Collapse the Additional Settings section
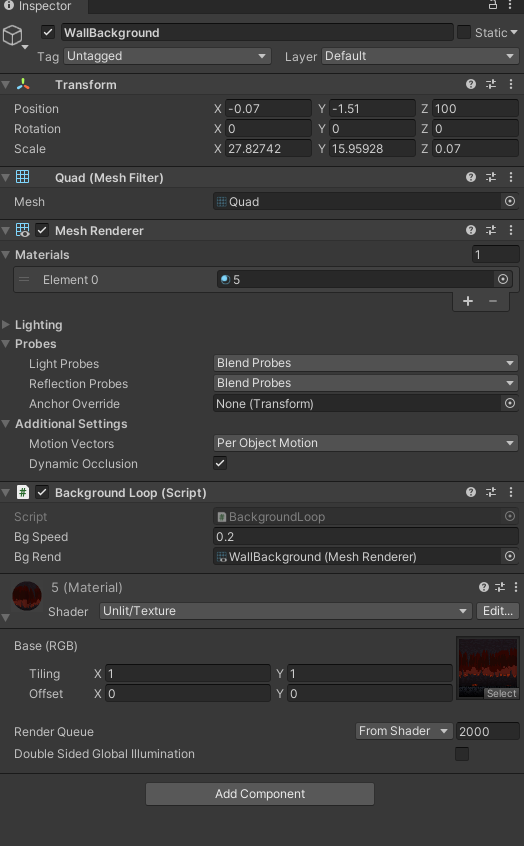Viewport: 524px width, 846px height. coord(6,424)
